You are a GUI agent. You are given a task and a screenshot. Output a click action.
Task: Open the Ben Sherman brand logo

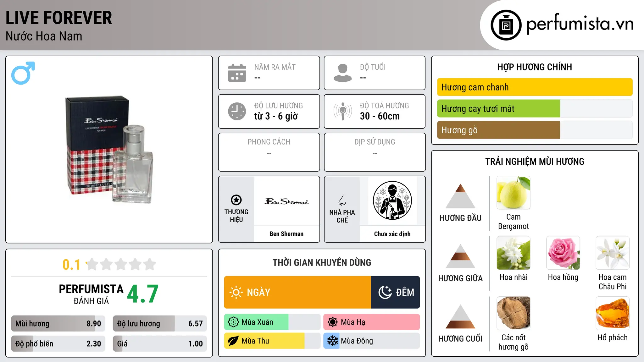point(286,201)
